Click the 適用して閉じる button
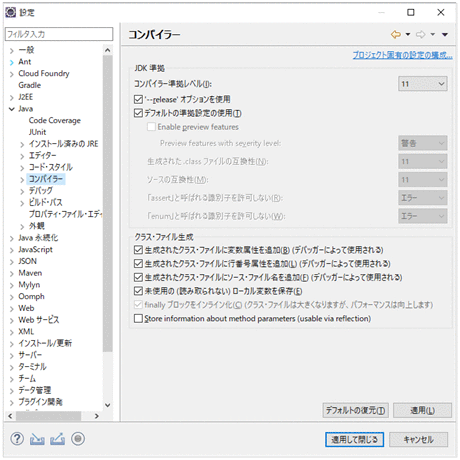The image size is (460, 460). 354,439
